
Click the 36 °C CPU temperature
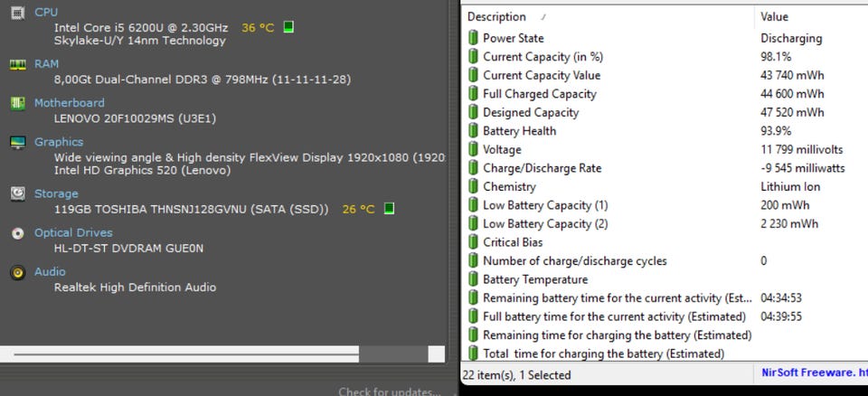[x=258, y=28]
